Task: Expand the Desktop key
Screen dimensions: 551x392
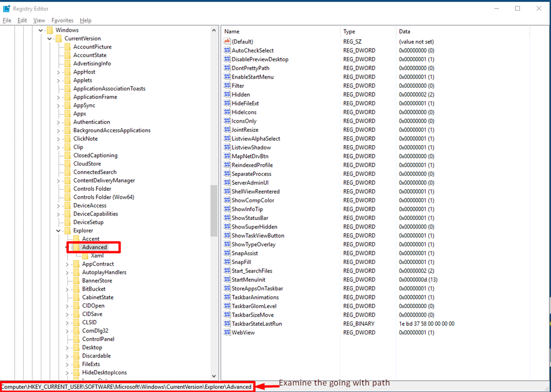Action: (x=67, y=348)
